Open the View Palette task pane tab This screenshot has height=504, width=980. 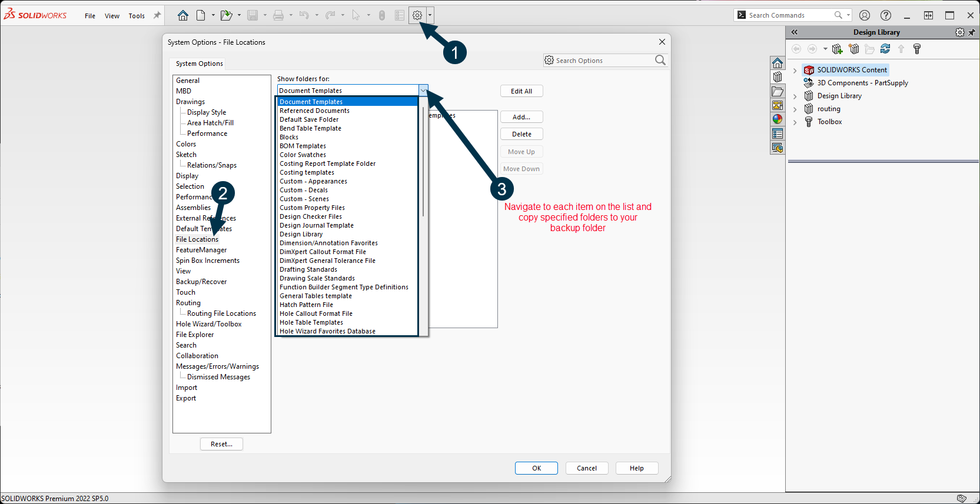coord(778,105)
